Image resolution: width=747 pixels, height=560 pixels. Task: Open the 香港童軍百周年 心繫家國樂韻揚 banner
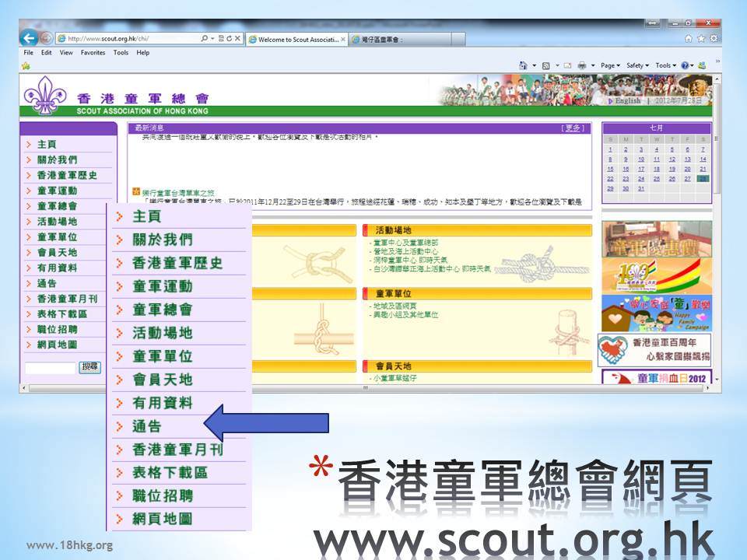pos(655,350)
